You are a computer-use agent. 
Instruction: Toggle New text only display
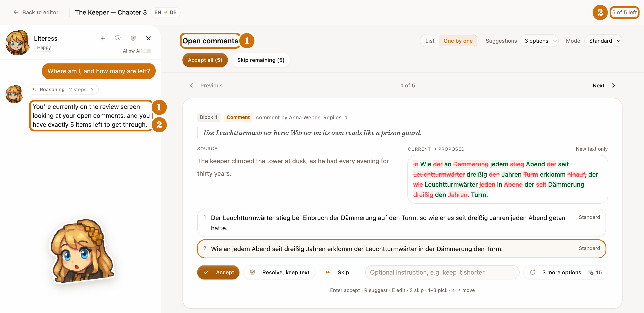coord(591,149)
